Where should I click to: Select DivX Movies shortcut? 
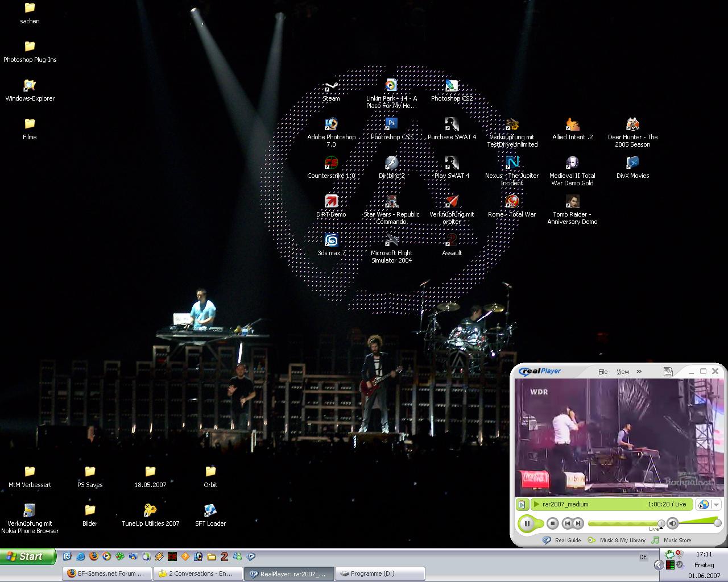pyautogui.click(x=632, y=168)
